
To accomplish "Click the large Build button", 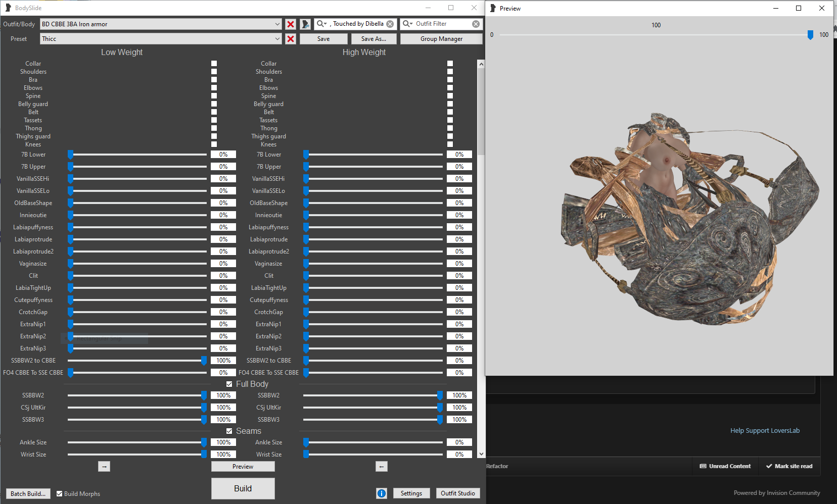I will point(243,488).
